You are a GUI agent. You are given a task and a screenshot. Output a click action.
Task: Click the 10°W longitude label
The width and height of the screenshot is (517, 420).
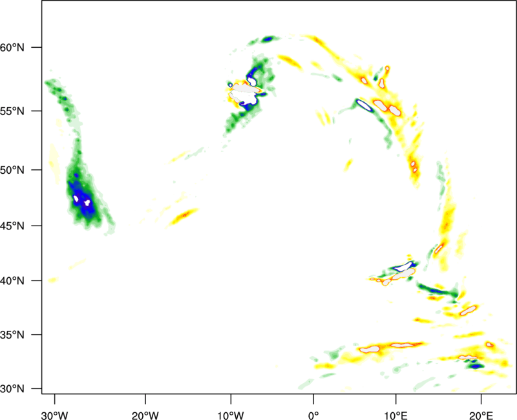(x=231, y=415)
